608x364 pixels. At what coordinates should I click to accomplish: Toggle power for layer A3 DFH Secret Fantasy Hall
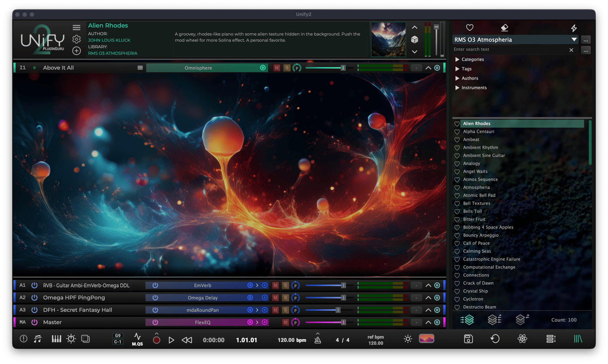[34, 310]
